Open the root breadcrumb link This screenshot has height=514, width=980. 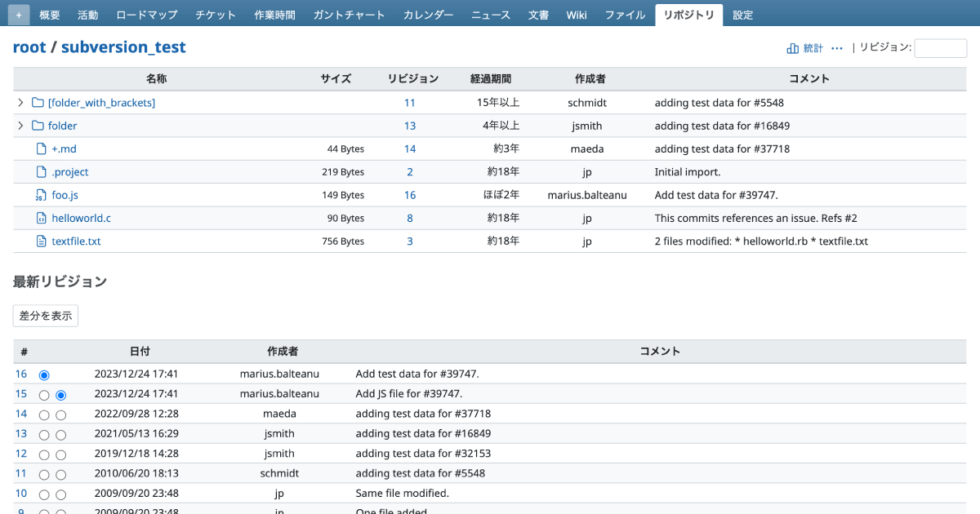(29, 47)
